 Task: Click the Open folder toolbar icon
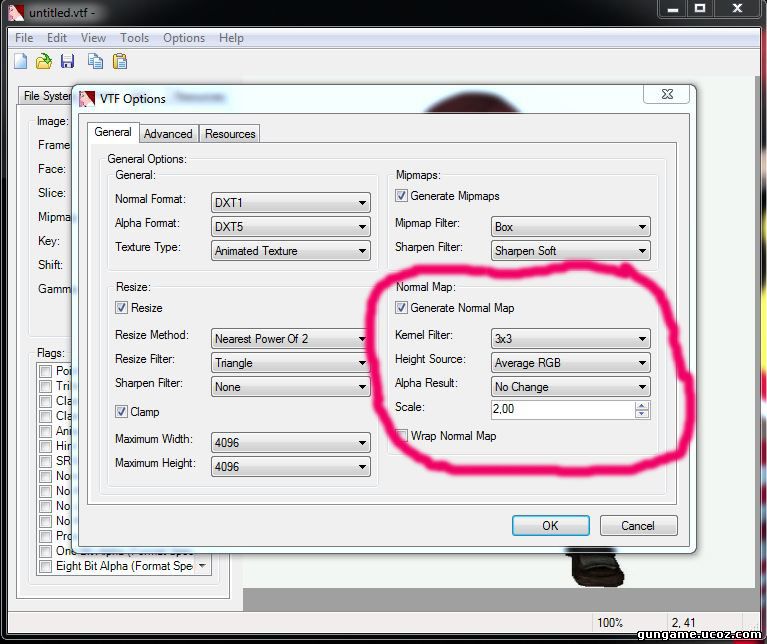[x=44, y=62]
